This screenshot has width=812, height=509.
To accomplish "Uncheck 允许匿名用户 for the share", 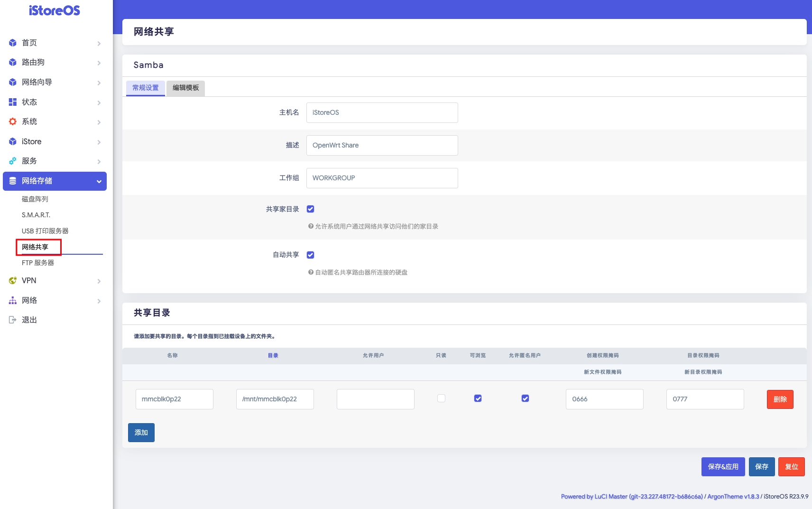I will pyautogui.click(x=525, y=398).
